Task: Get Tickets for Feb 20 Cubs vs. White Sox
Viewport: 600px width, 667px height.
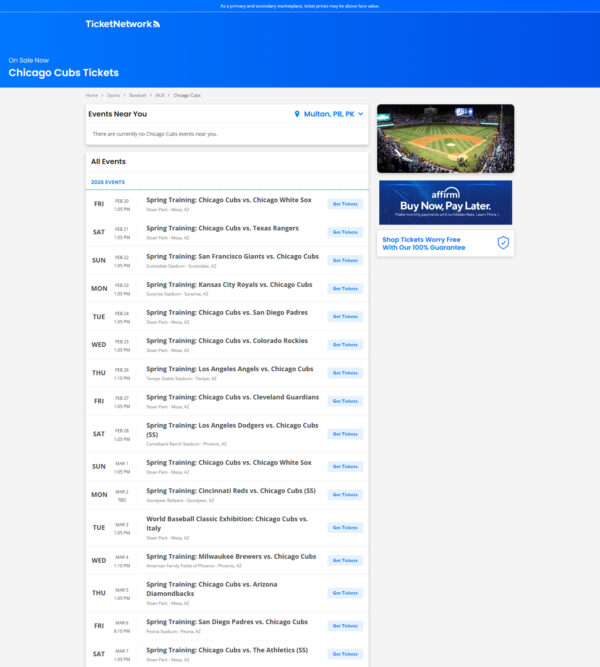Action: (x=345, y=204)
